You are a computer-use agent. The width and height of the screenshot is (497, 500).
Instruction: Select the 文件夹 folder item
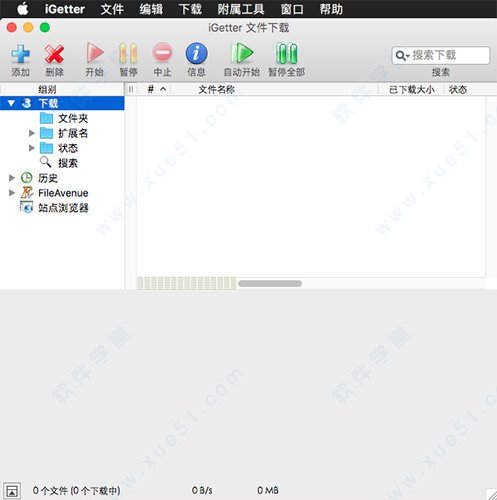click(x=64, y=118)
